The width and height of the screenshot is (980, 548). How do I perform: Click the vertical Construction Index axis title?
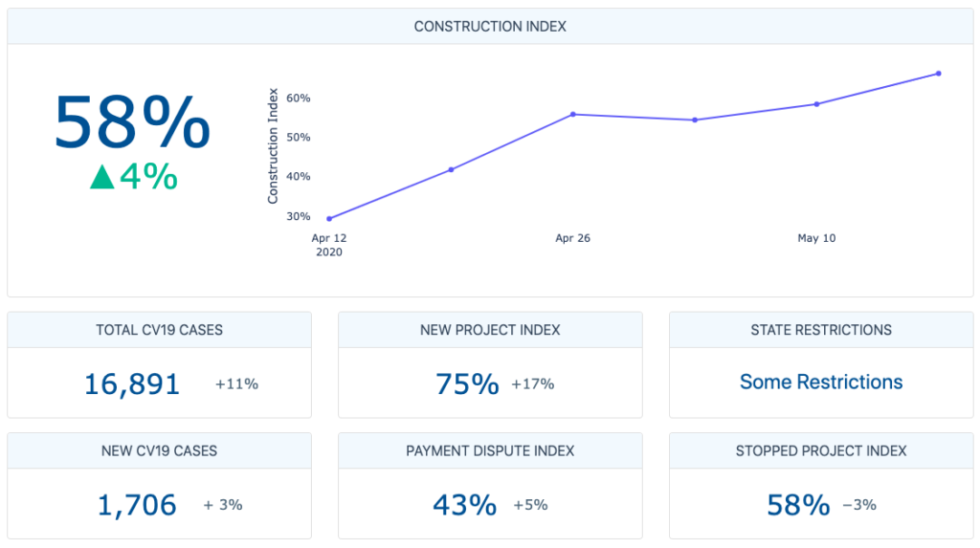(x=273, y=145)
